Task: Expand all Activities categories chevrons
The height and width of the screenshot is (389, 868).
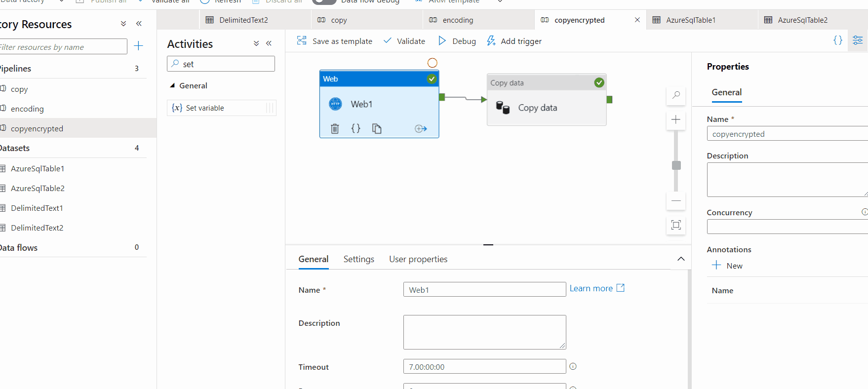Action: point(256,43)
